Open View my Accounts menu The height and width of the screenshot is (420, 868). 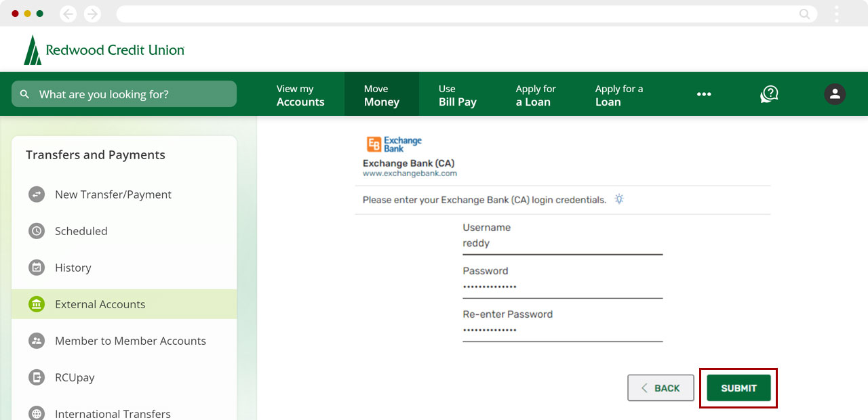click(x=300, y=95)
